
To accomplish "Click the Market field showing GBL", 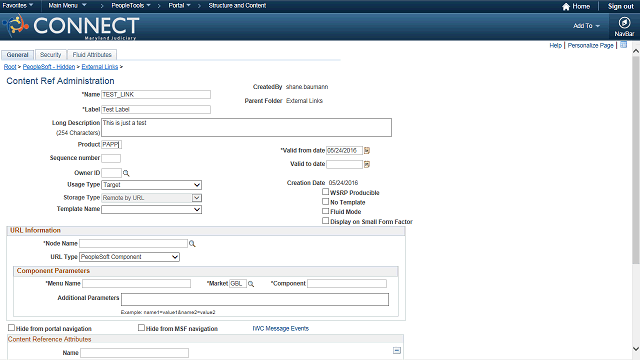I will (x=238, y=284).
